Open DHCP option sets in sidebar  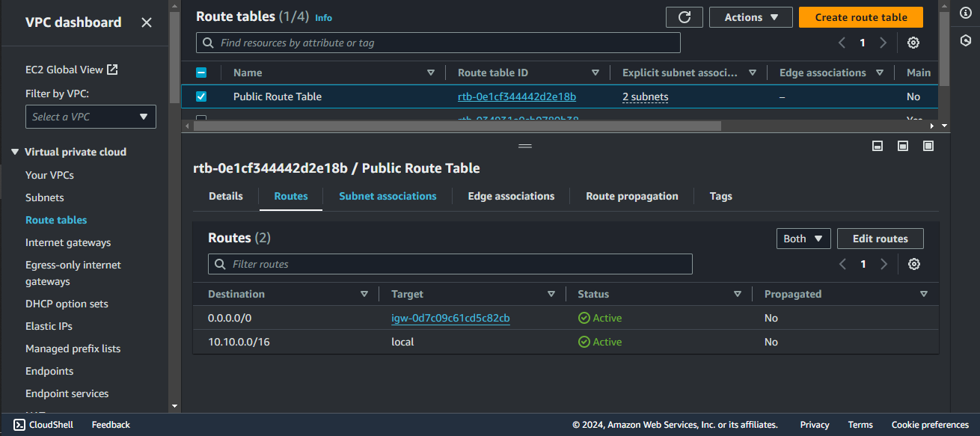(x=67, y=304)
